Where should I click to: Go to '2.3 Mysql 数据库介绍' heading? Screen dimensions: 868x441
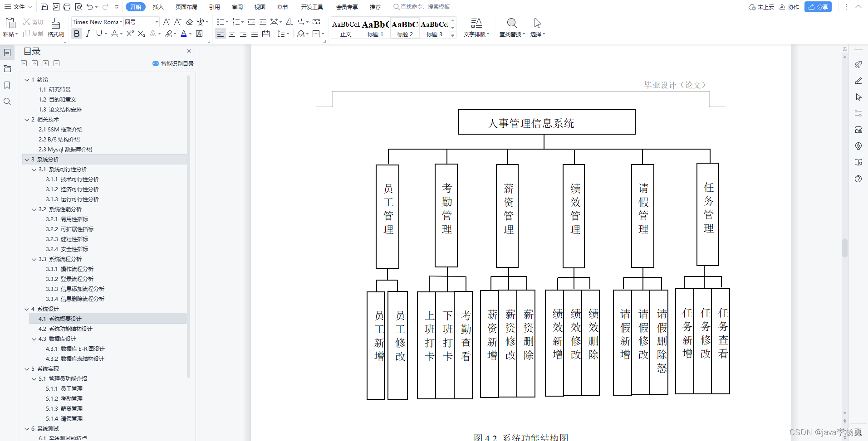pyautogui.click(x=65, y=150)
